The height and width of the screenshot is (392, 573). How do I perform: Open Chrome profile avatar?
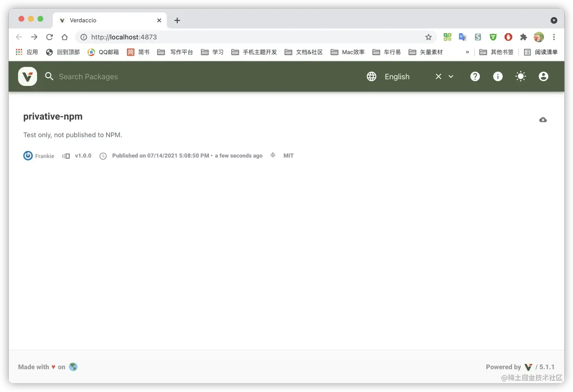coord(539,37)
